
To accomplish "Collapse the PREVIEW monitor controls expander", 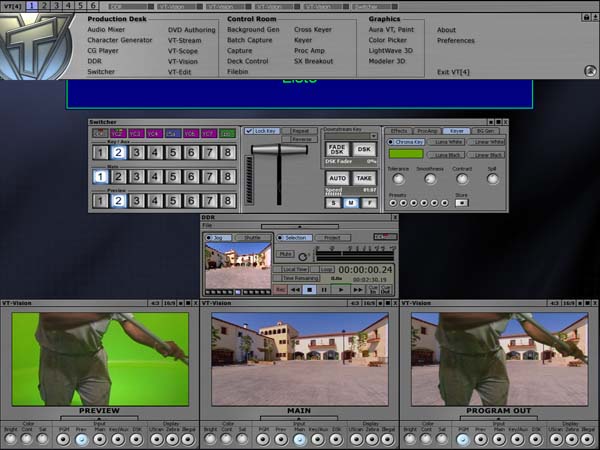I will click(99, 418).
